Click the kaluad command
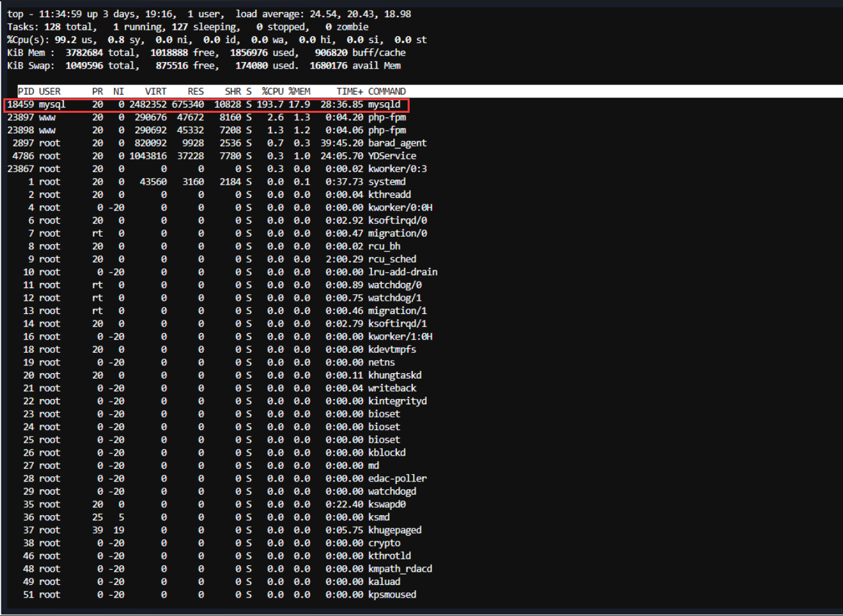 (384, 582)
